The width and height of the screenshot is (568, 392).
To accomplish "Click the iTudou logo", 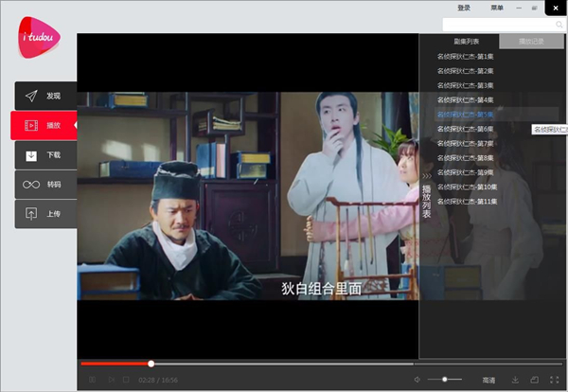I will point(39,37).
